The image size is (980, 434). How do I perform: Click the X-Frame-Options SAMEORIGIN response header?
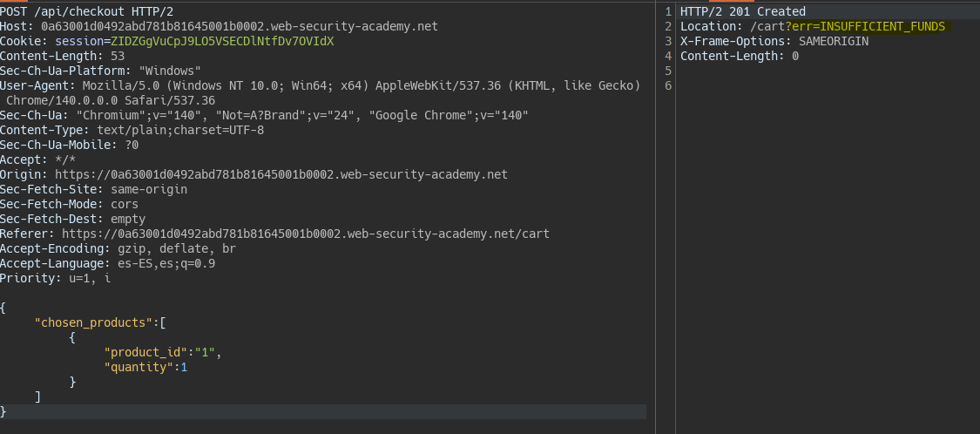tap(774, 41)
